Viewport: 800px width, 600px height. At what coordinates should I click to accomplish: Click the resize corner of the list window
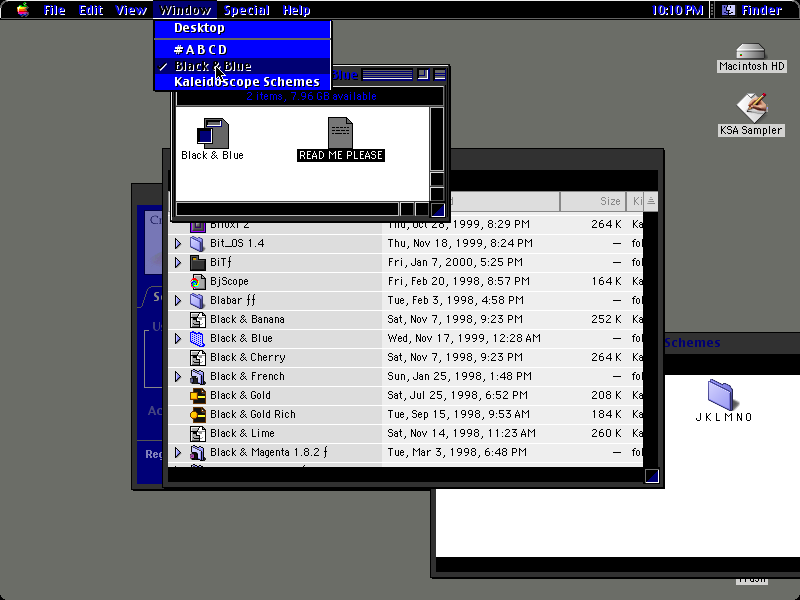[652, 476]
